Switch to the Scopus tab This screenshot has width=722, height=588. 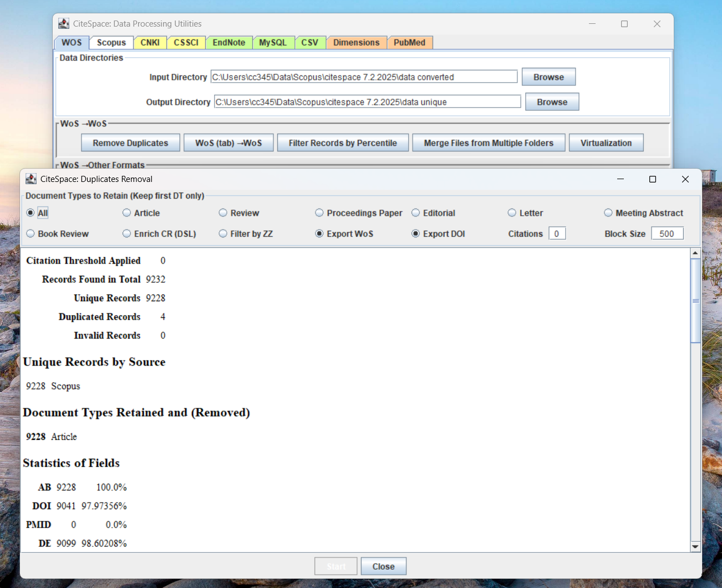[x=111, y=43]
